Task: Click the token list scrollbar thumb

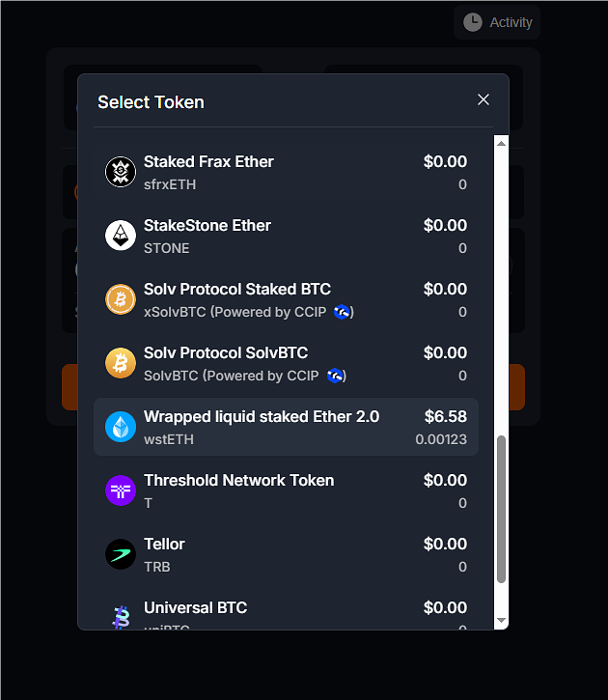Action: coord(501,509)
